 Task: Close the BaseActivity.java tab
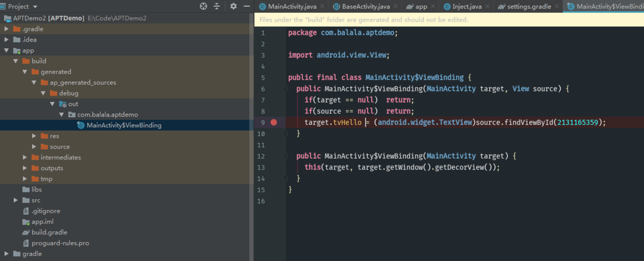pos(396,7)
